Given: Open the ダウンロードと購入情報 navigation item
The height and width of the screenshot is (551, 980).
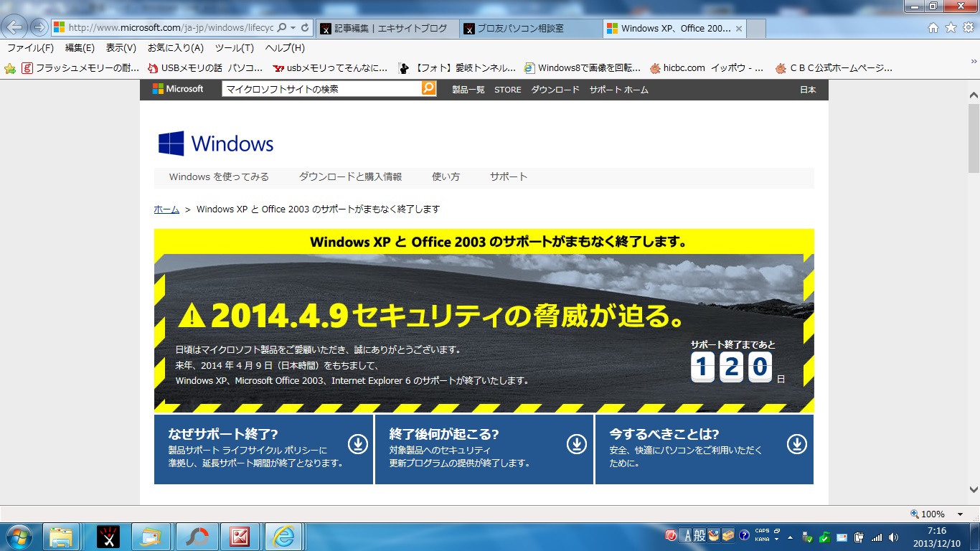Looking at the screenshot, I should (x=350, y=176).
